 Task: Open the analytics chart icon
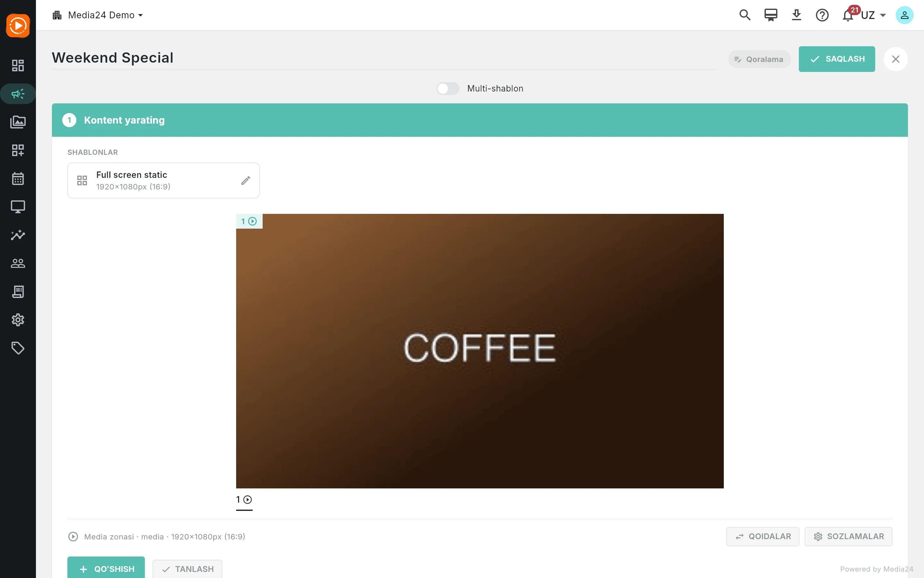(x=18, y=235)
